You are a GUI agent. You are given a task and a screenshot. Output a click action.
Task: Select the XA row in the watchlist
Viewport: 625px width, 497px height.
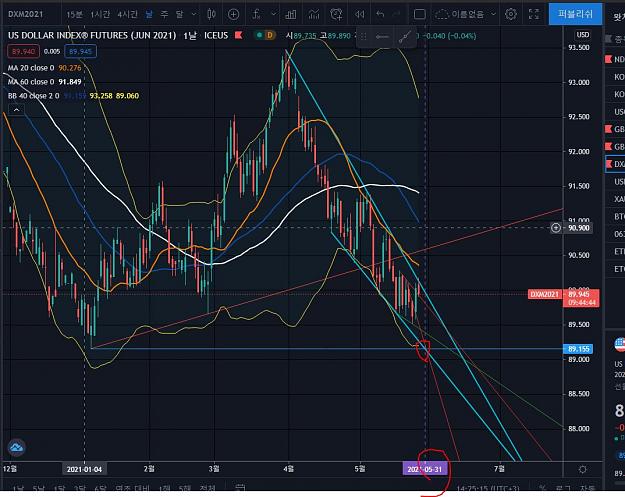(615, 199)
